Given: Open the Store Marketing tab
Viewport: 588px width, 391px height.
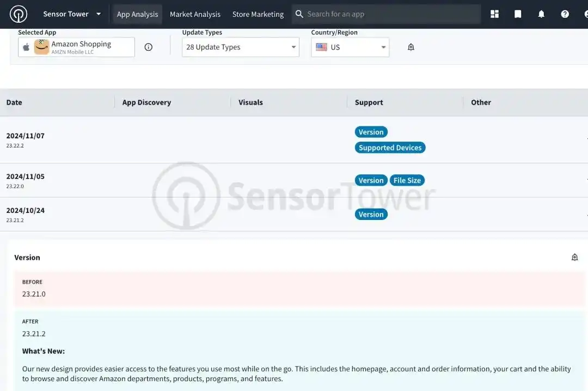Looking at the screenshot, I should (x=258, y=14).
